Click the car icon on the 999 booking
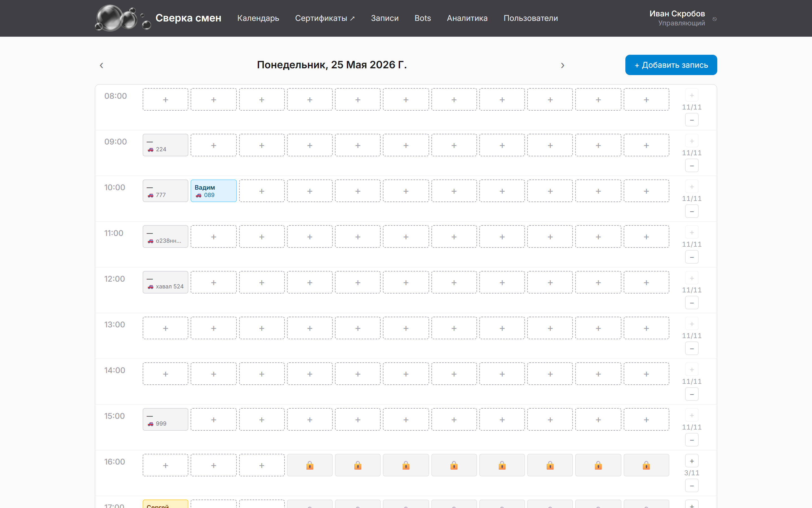Image resolution: width=812 pixels, height=508 pixels. (151, 424)
